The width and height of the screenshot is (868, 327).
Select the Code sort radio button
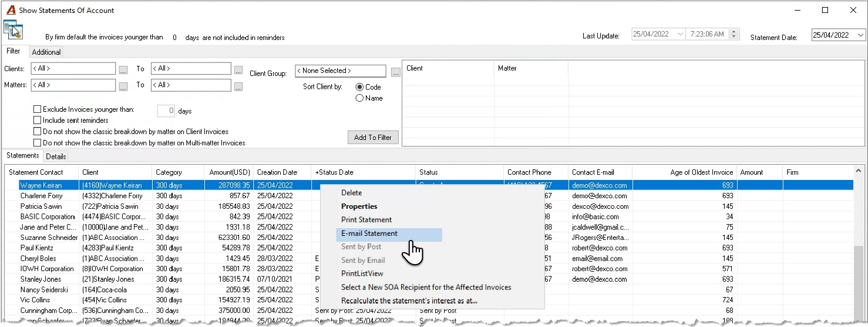(x=359, y=87)
